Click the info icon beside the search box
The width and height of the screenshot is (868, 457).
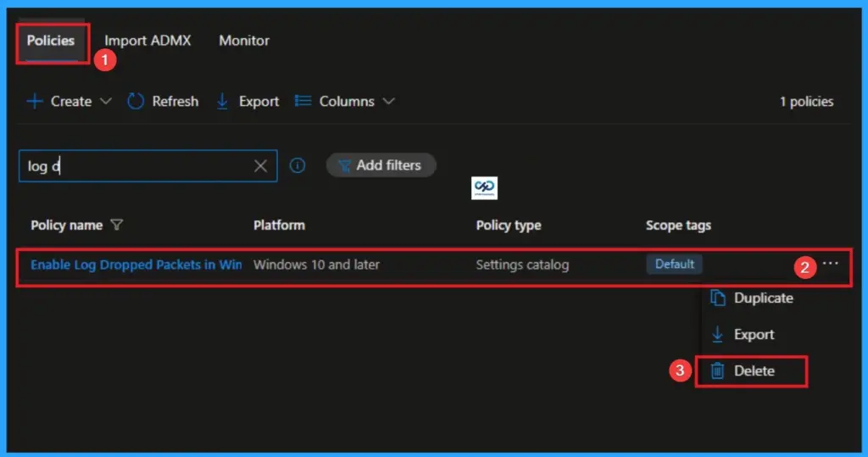pyautogui.click(x=298, y=165)
